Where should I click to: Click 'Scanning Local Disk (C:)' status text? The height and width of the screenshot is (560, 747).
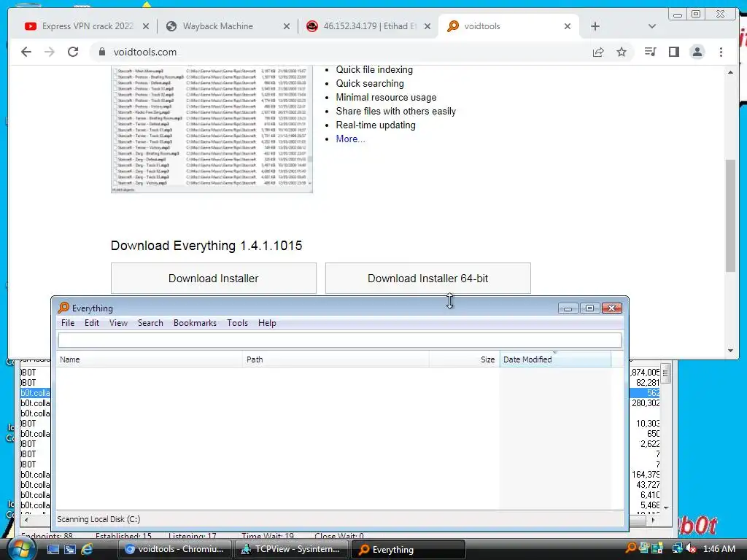(98, 519)
